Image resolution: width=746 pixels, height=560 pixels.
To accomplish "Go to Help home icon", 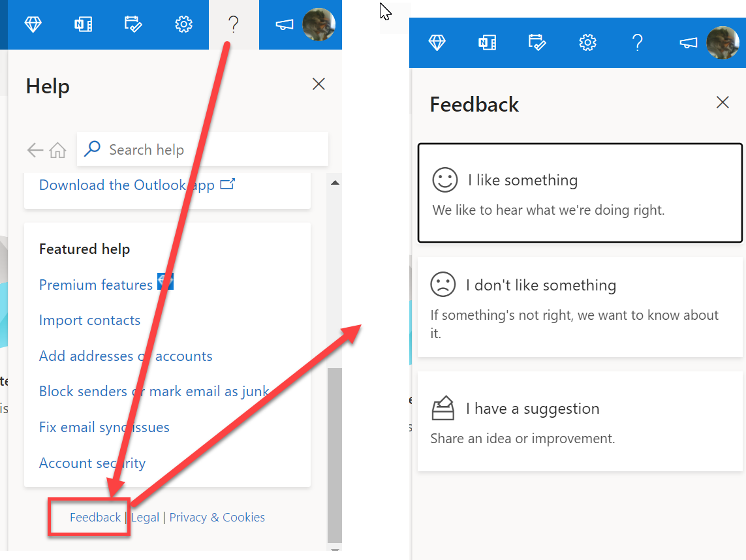I will point(57,150).
